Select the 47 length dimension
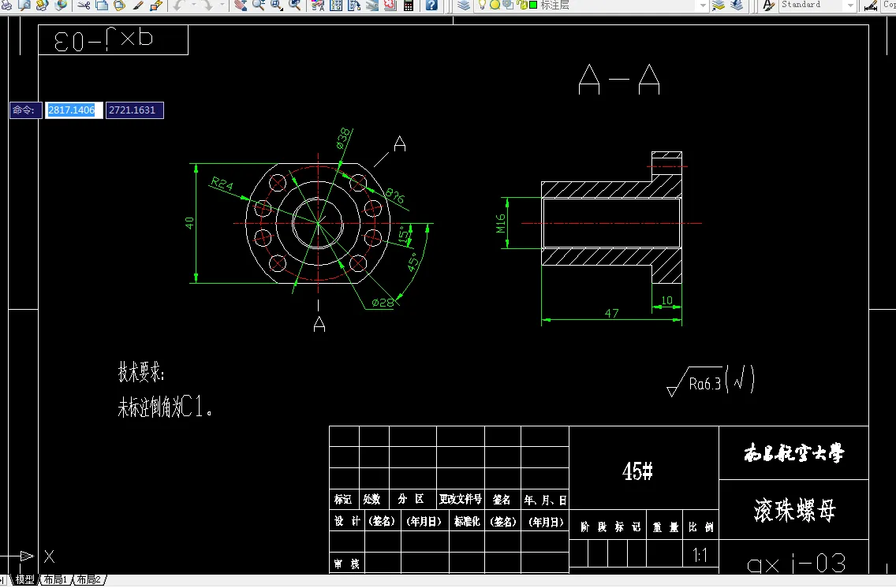The height and width of the screenshot is (588, 896). click(611, 313)
